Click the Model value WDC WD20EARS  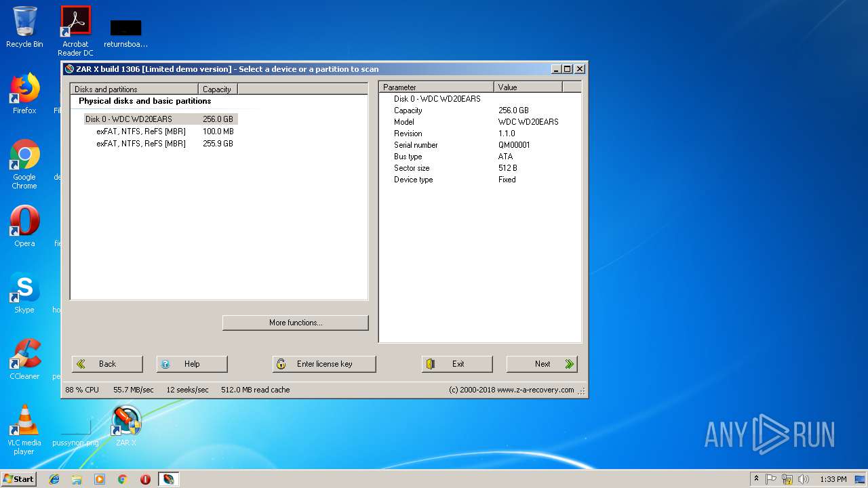tap(528, 122)
